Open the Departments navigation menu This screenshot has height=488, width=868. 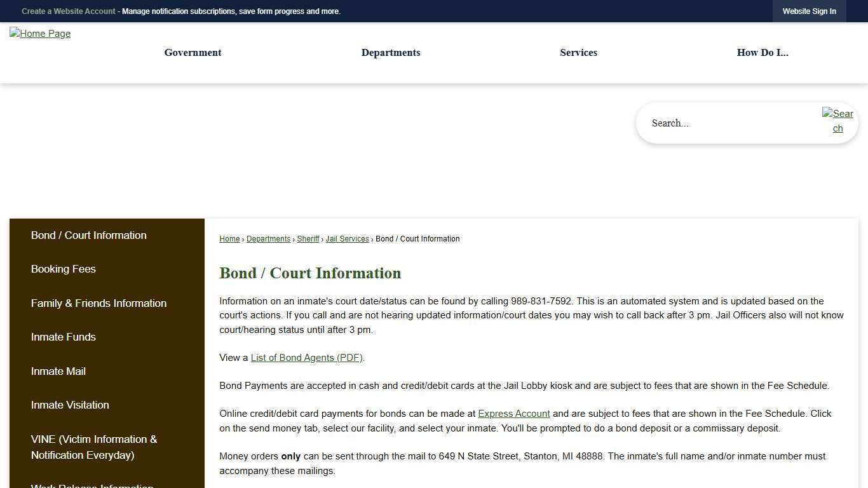point(391,53)
